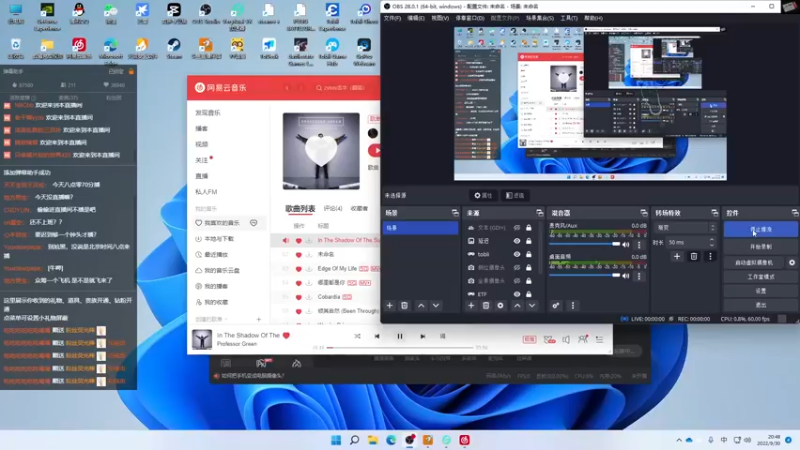800x450 pixels.
Task: Show the hidden 文本 (GDI+) source
Action: pyautogui.click(x=517, y=228)
